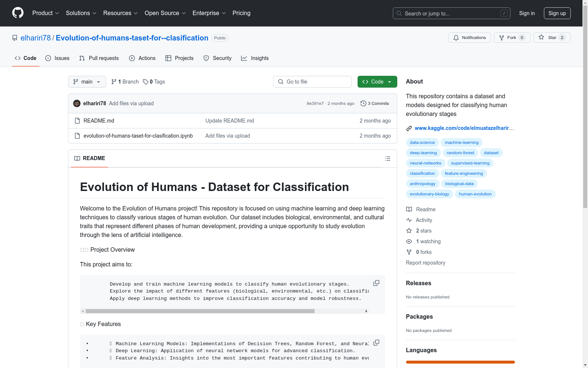Open the Enterprise dropdown

point(209,13)
